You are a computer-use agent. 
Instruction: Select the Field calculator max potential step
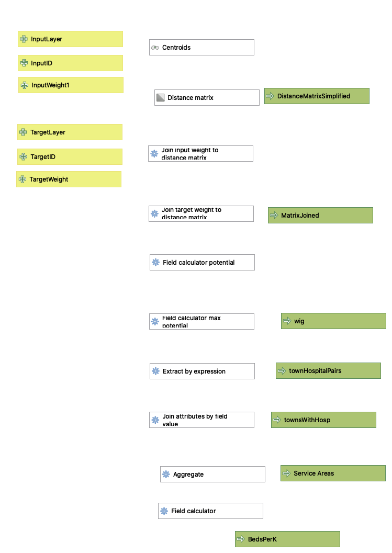[201, 322]
